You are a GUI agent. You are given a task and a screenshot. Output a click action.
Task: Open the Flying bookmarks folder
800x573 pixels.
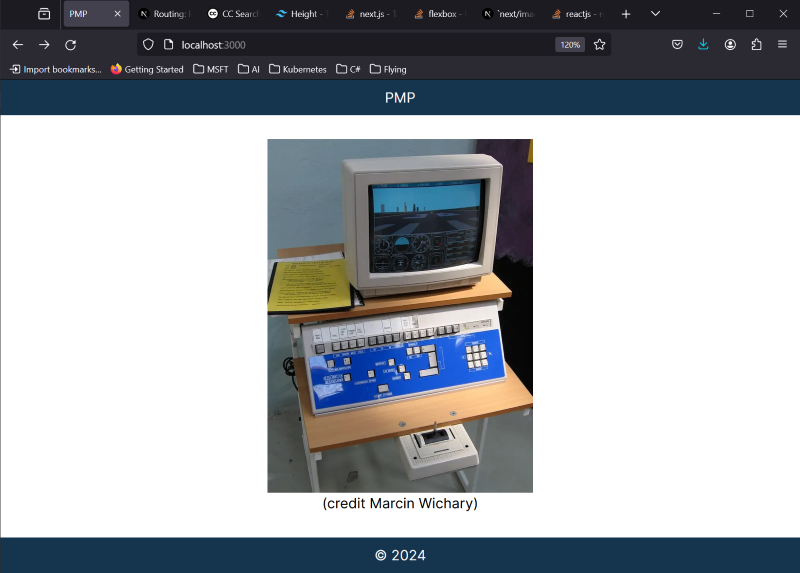(388, 69)
